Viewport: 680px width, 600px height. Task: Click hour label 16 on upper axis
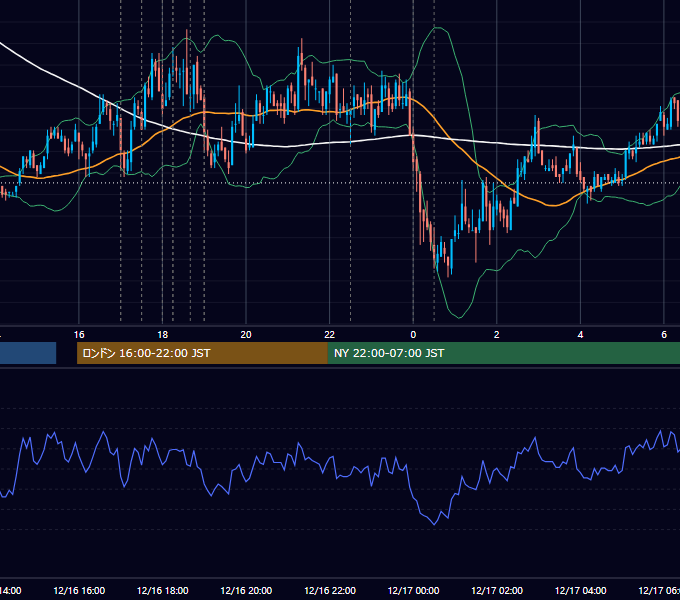click(79, 335)
